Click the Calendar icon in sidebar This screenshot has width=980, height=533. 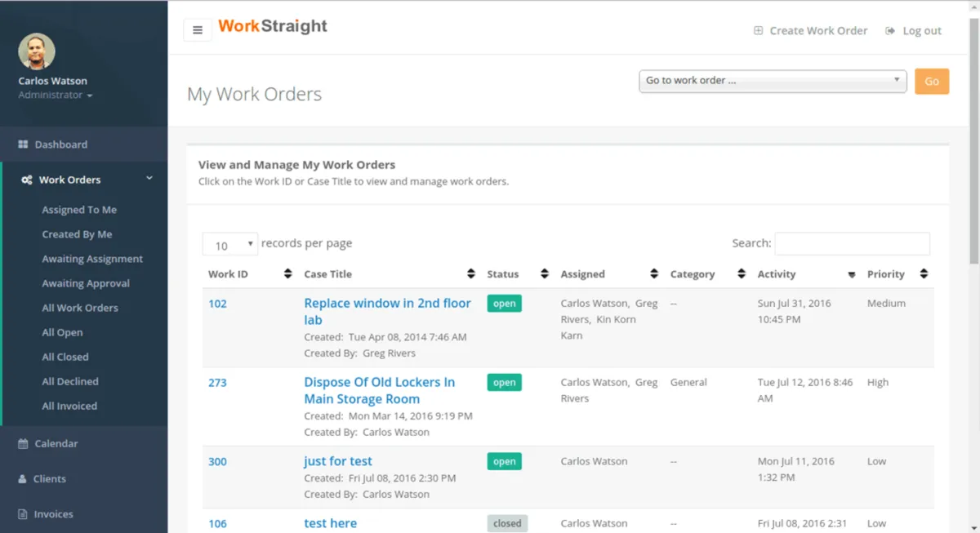coord(23,443)
